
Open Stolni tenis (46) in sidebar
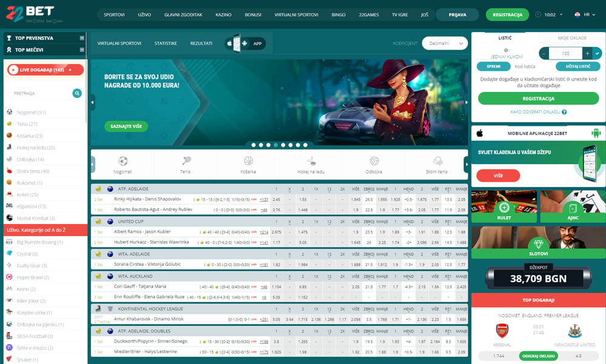point(33,171)
